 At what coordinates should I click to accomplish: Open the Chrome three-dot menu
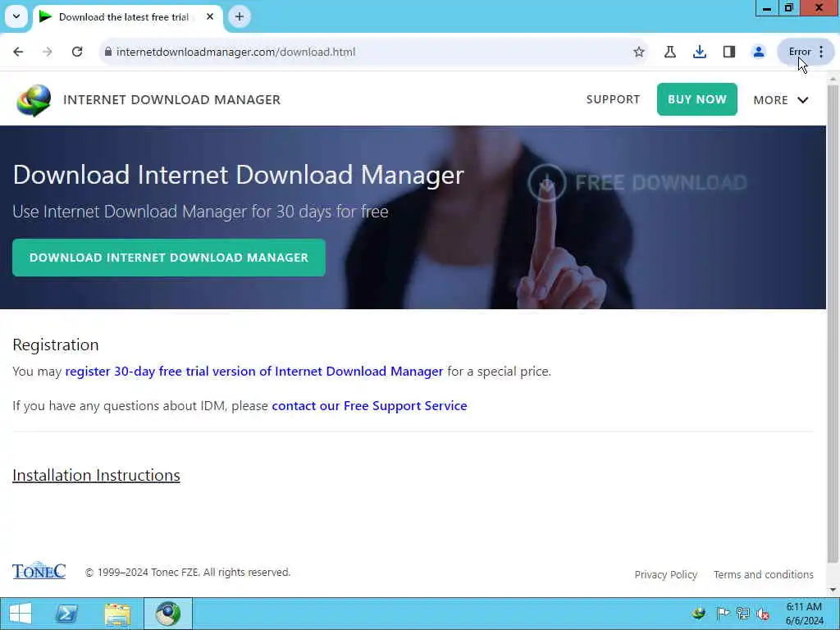click(821, 52)
